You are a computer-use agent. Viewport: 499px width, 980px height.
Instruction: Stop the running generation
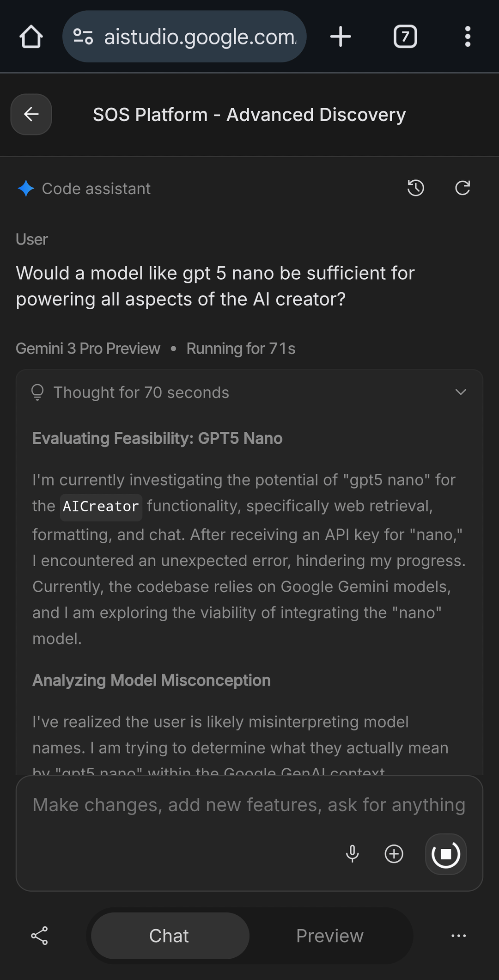coord(446,854)
